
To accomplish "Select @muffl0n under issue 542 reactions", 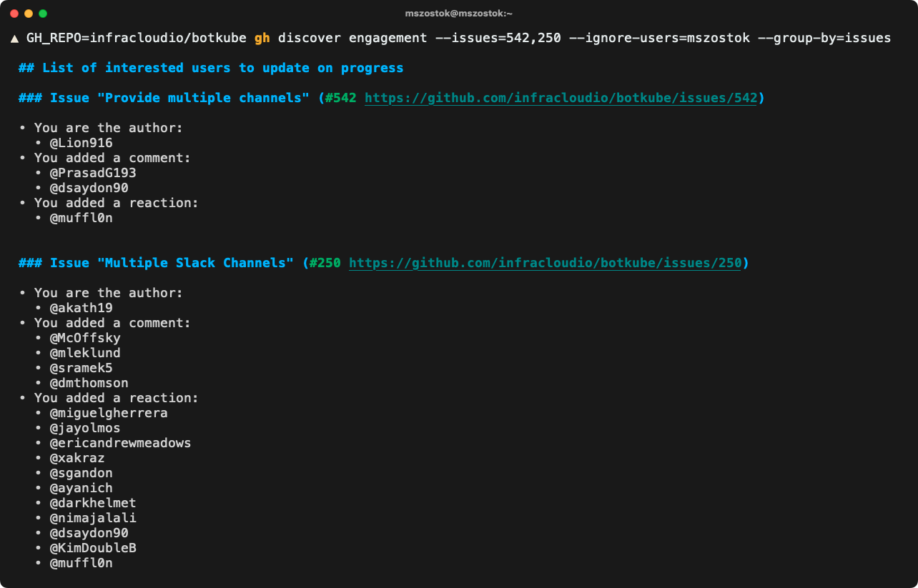I will coord(82,218).
